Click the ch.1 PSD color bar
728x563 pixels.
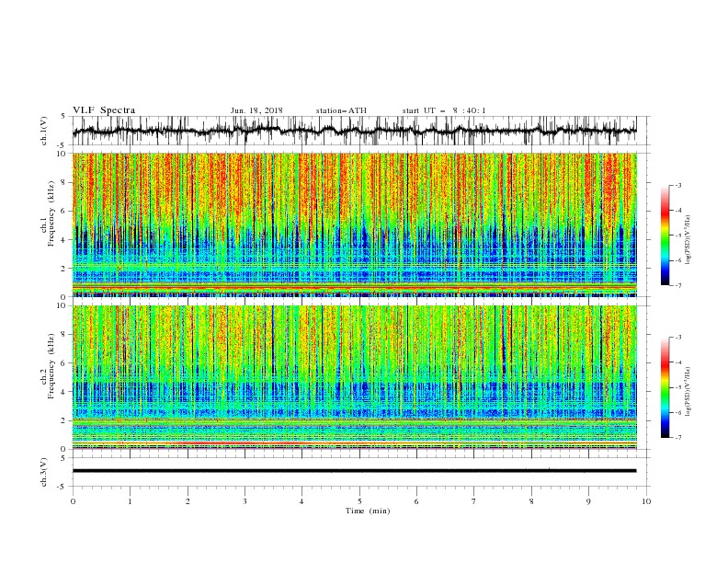665,236
